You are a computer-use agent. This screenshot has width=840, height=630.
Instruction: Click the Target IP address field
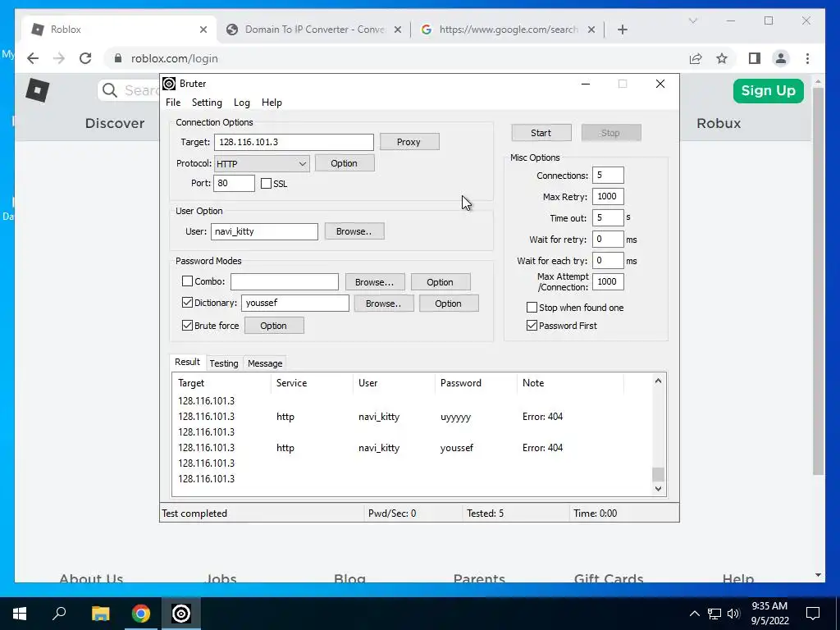pyautogui.click(x=294, y=142)
